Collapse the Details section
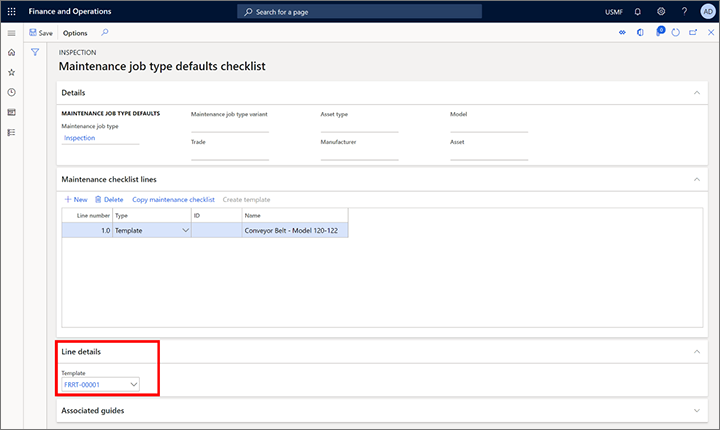Screen dimensions: 720x430 coord(697,92)
